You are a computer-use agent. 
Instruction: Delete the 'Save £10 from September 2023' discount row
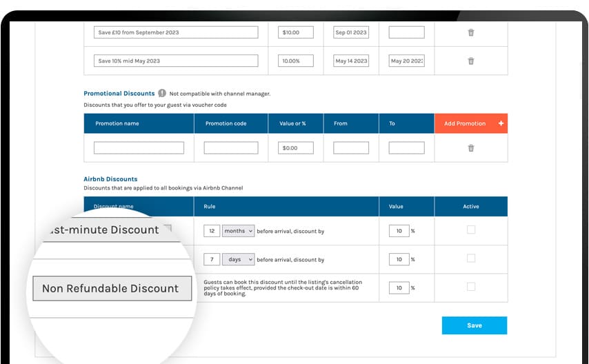(x=471, y=32)
